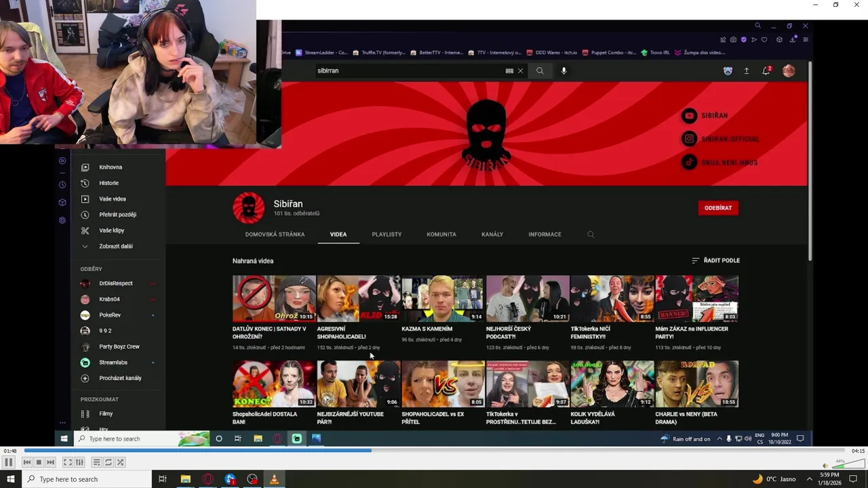Expand hidden tray icons in bottom taskbar
The height and width of the screenshot is (488, 868).
(x=809, y=479)
